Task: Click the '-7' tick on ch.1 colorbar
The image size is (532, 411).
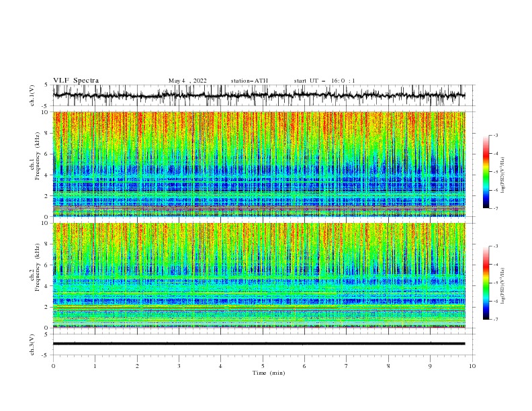Action: pyautogui.click(x=496, y=208)
